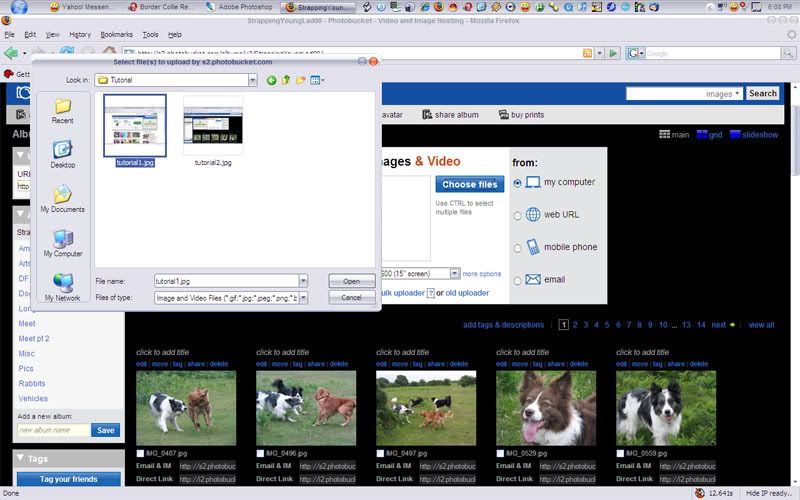
Task: Click the green Go arrow beside address bar
Action: [x=614, y=53]
